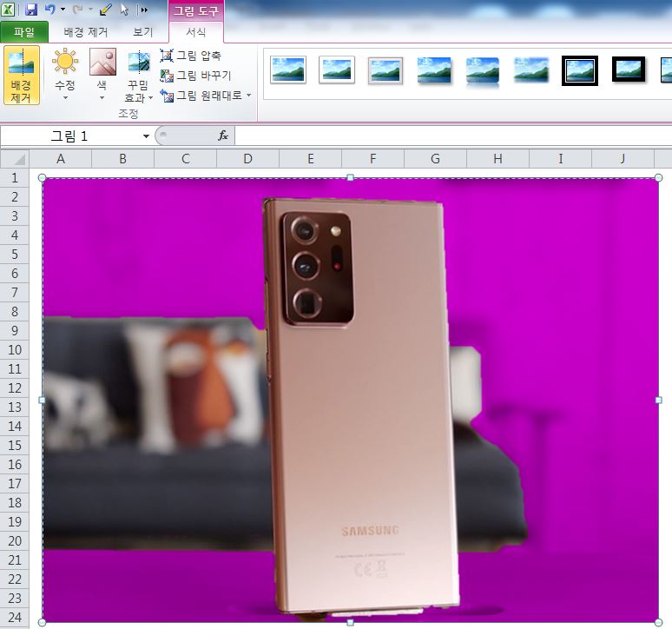672x629 pixels.
Task: Apply the thick black frame picture style
Action: [x=629, y=69]
